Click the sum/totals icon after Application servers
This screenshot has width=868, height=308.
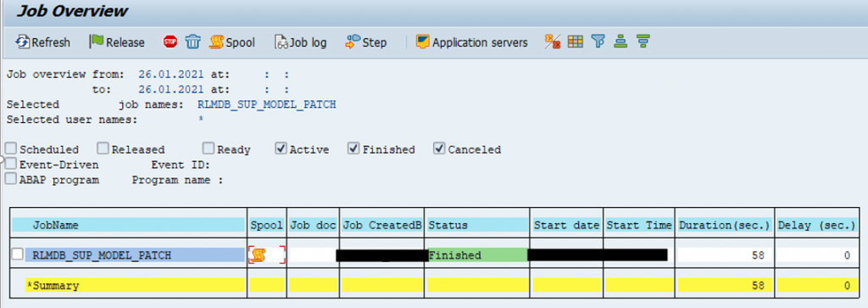(553, 42)
